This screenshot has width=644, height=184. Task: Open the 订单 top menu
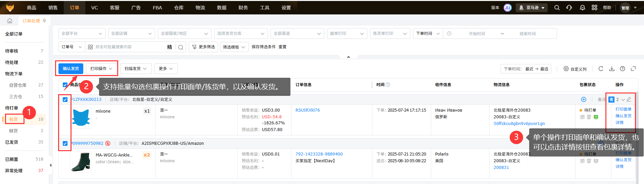click(75, 7)
